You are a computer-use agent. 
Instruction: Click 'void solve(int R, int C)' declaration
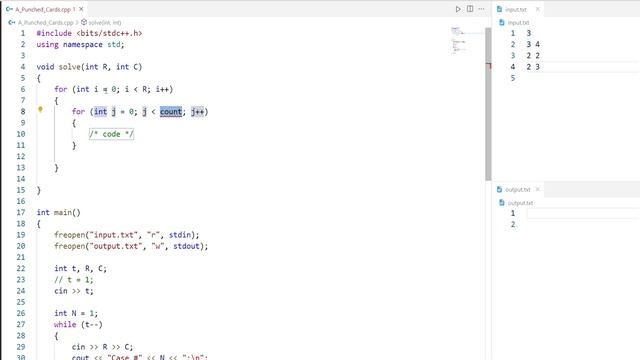tap(89, 67)
